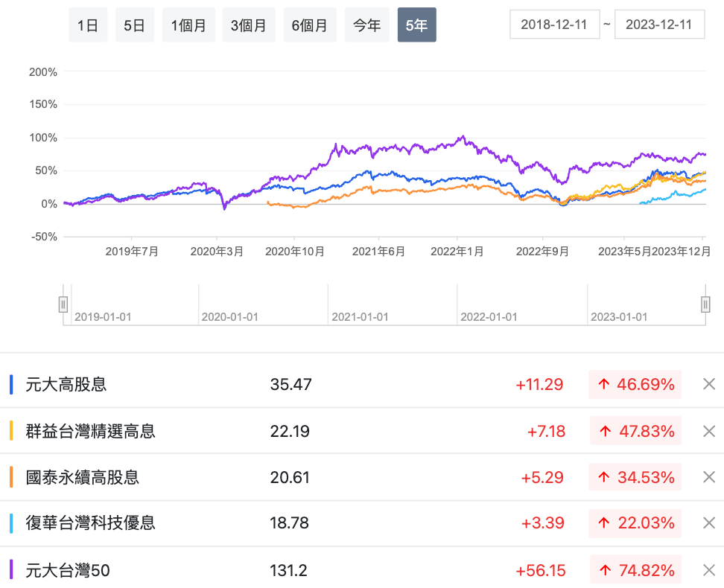Remove 國泰永續高股息 from comparison
This screenshot has height=588, width=724.
coord(709,477)
